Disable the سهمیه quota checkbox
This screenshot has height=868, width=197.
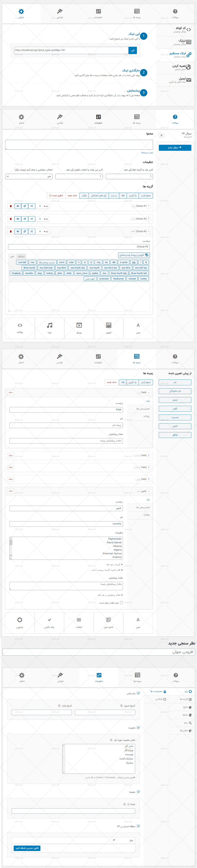138,792
